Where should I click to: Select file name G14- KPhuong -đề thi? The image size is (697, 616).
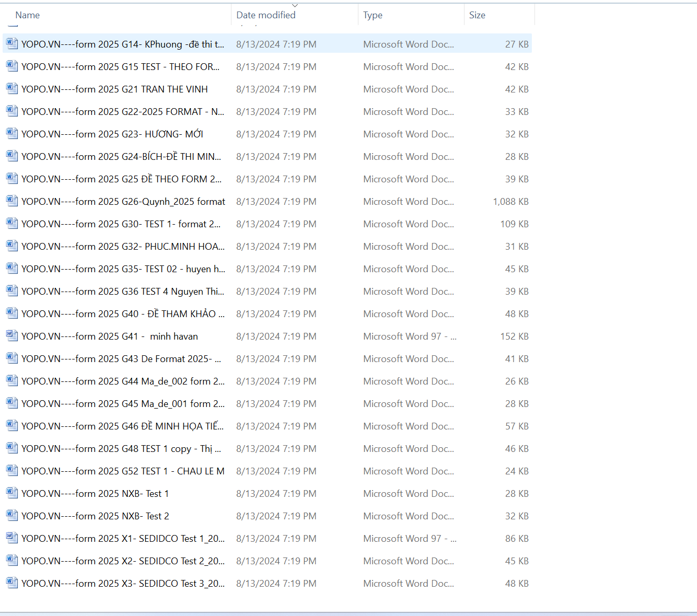pos(123,44)
